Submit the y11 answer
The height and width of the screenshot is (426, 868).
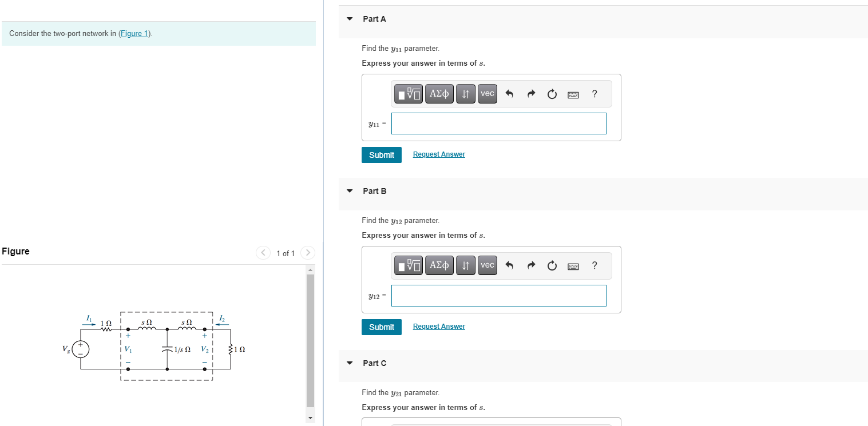click(x=381, y=154)
